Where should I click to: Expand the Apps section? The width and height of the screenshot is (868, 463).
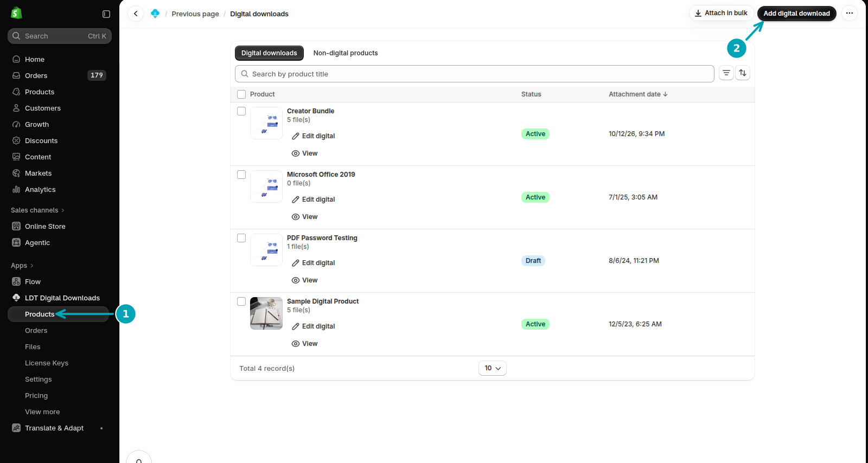(22, 265)
